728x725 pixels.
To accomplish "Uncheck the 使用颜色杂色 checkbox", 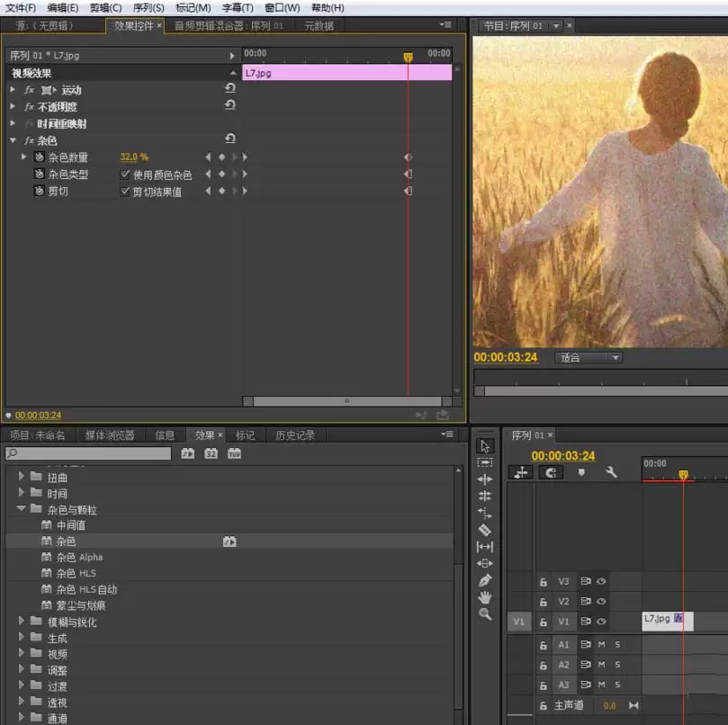I will pyautogui.click(x=125, y=175).
